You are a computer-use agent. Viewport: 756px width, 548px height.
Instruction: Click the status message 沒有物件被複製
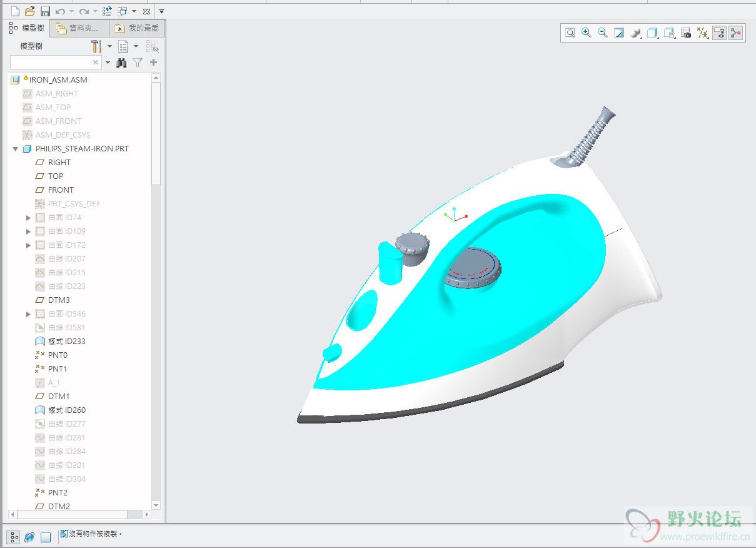pos(96,534)
